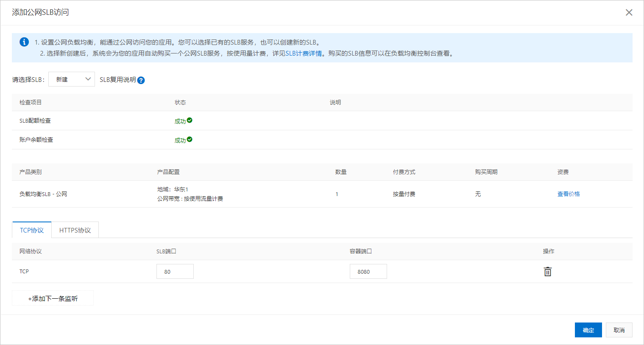Delete the TCP listener with trash icon
Image resolution: width=644 pixels, height=345 pixels.
pos(548,272)
